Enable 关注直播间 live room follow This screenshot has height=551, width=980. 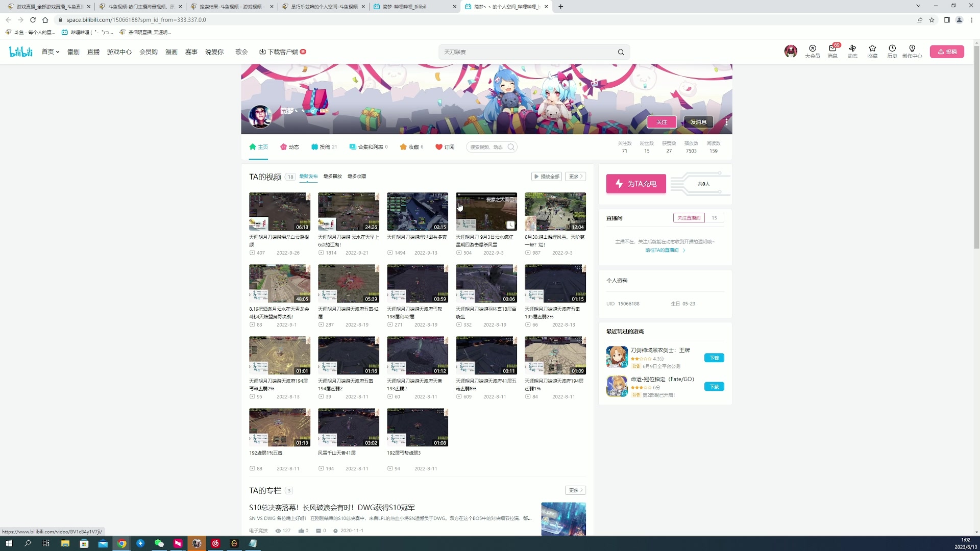[x=689, y=217]
